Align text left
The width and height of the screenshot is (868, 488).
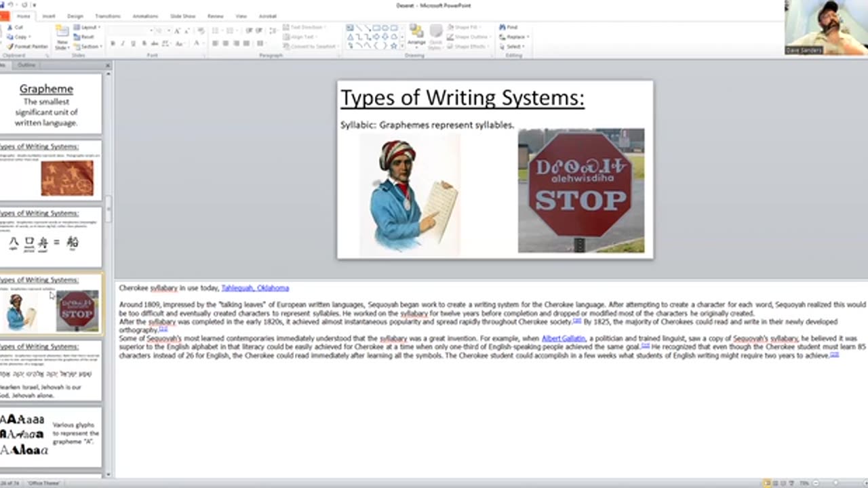(216, 43)
